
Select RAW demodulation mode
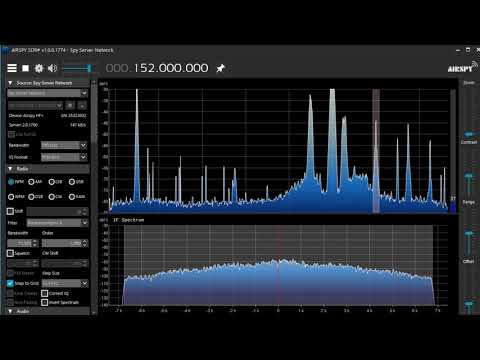coord(72,197)
